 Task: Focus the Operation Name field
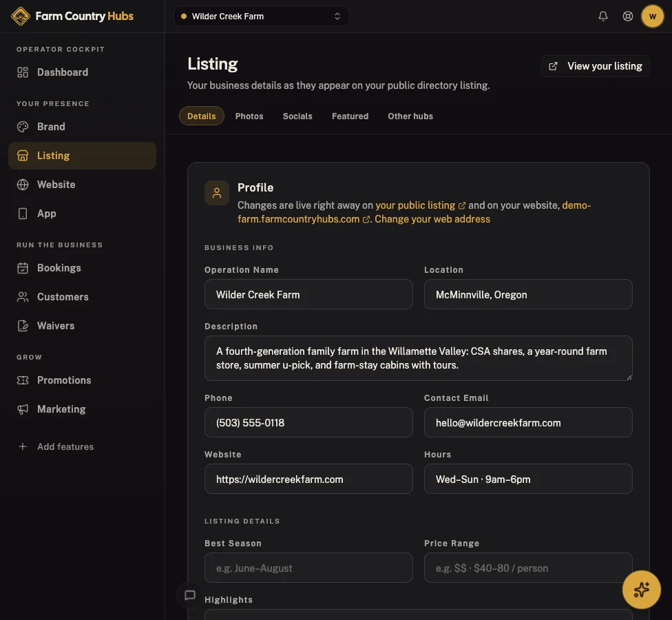(308, 294)
